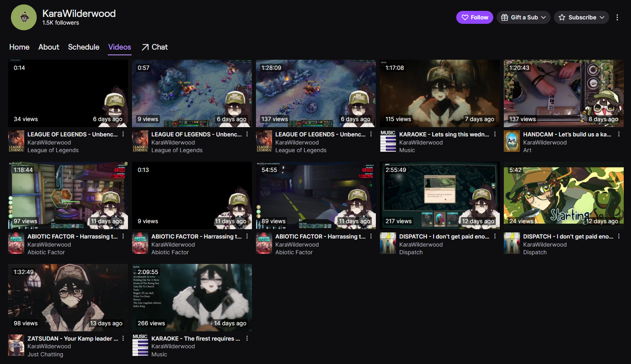The image size is (631, 364).
Task: Expand the Gift a Sub dropdown
Action: pyautogui.click(x=523, y=17)
